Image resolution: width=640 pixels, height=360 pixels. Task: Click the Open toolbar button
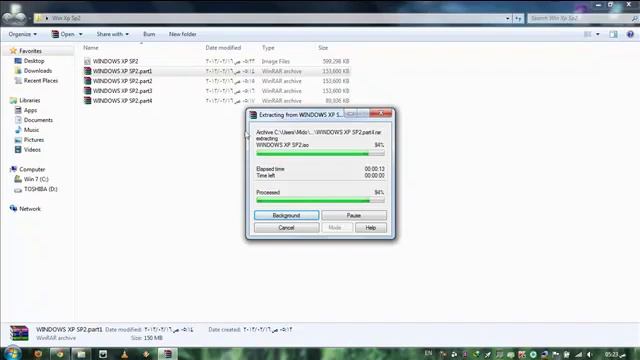click(x=63, y=34)
